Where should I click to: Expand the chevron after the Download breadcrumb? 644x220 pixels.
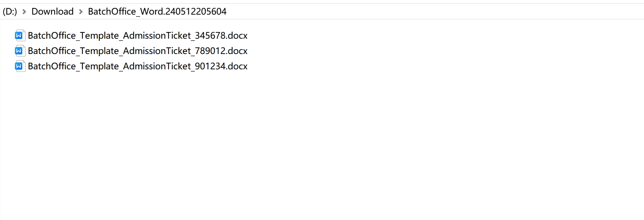coord(81,12)
